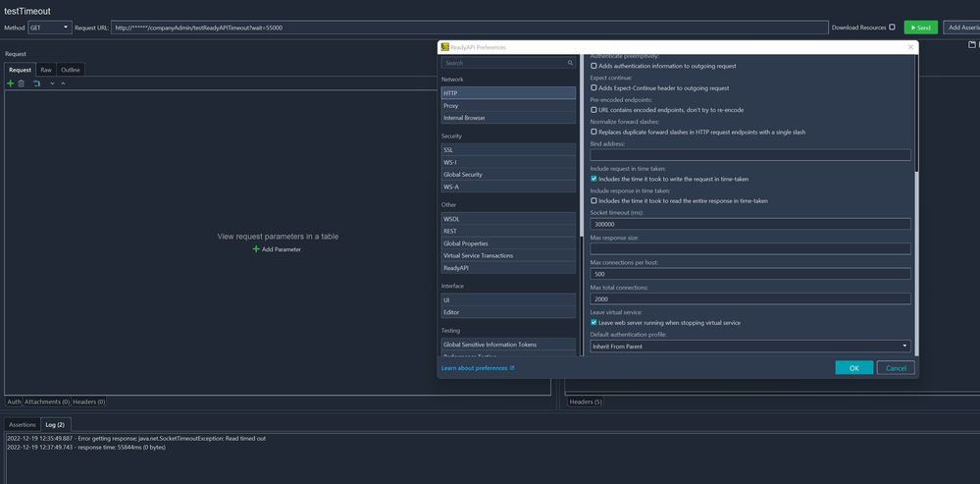Click the trash delete parameter icon
This screenshot has height=484, width=980.
click(22, 83)
